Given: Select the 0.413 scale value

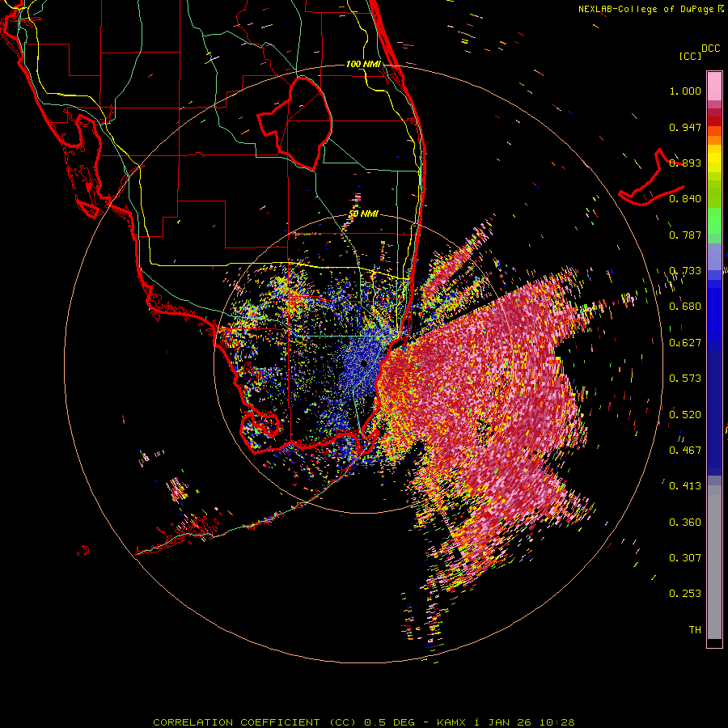Looking at the screenshot, I should pyautogui.click(x=685, y=486).
